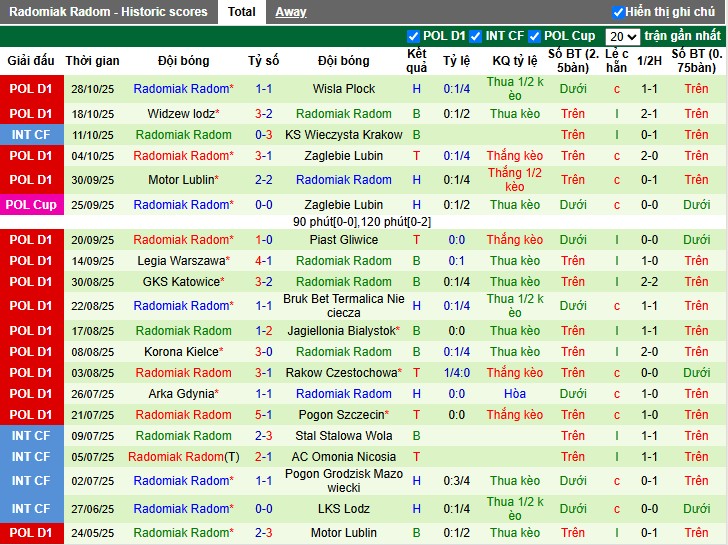Open the AC Omonia Nicosia team link
The width and height of the screenshot is (728, 545).
point(344,457)
